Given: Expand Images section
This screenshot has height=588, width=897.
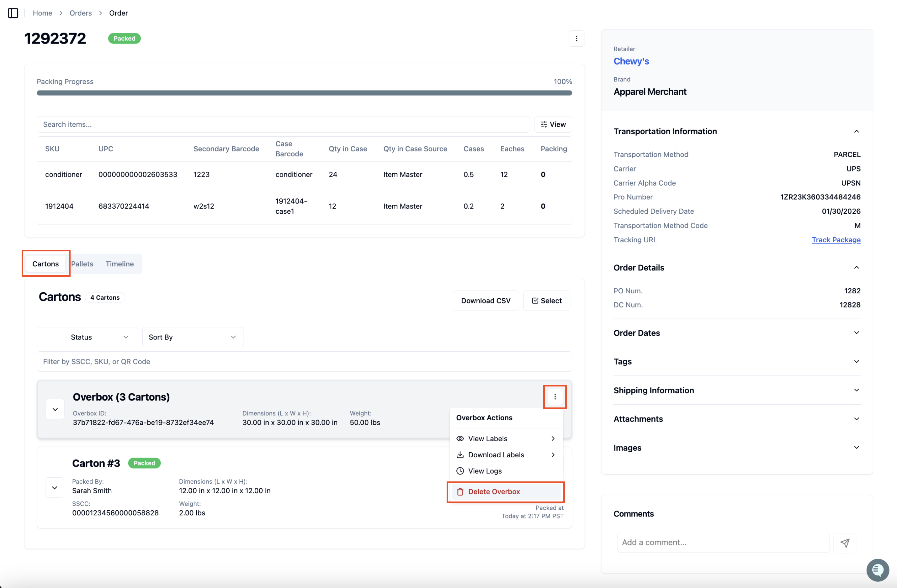Looking at the screenshot, I should [x=856, y=448].
